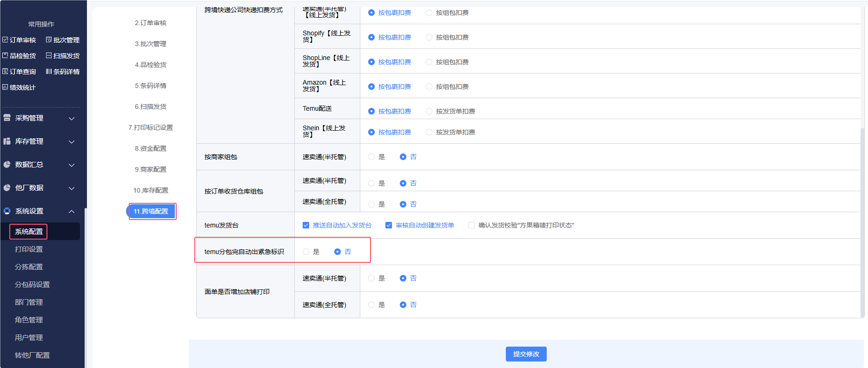Select 按组包扣费 for Shopify【线上发货】
Viewport: 868px width, 368px height.
[x=429, y=37]
